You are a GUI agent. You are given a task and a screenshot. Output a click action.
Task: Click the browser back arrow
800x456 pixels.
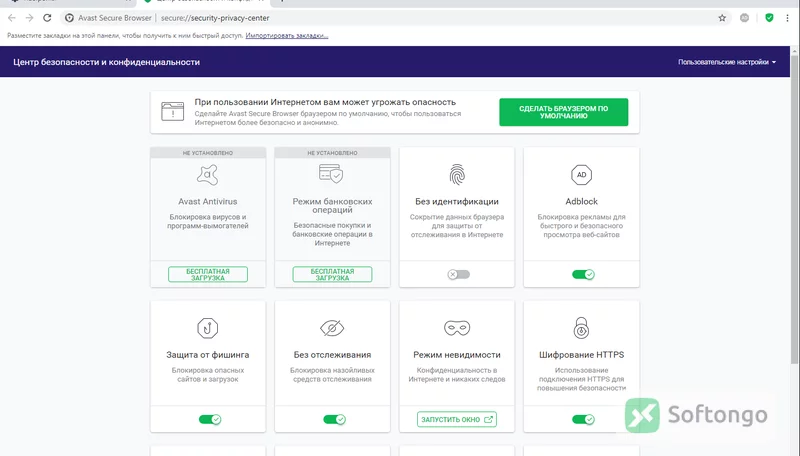[12, 18]
